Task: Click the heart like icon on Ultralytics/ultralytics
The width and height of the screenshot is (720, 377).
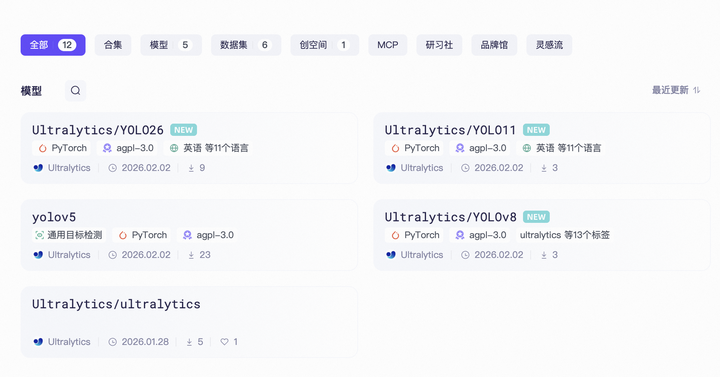Action: (224, 342)
